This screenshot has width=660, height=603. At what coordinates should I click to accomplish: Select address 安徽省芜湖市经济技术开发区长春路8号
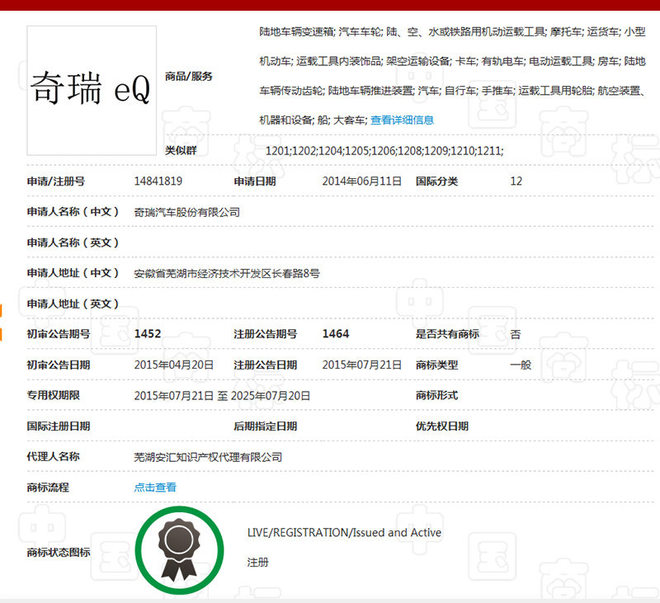[227, 274]
